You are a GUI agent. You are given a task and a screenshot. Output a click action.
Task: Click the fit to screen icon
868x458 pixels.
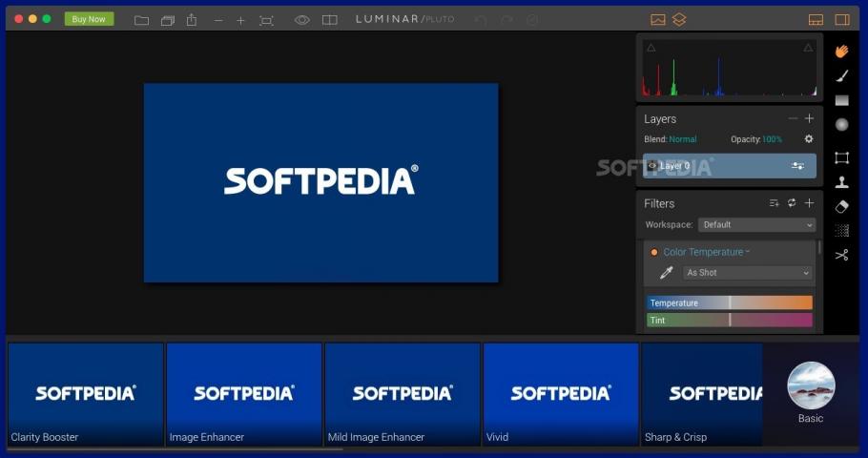pos(266,20)
